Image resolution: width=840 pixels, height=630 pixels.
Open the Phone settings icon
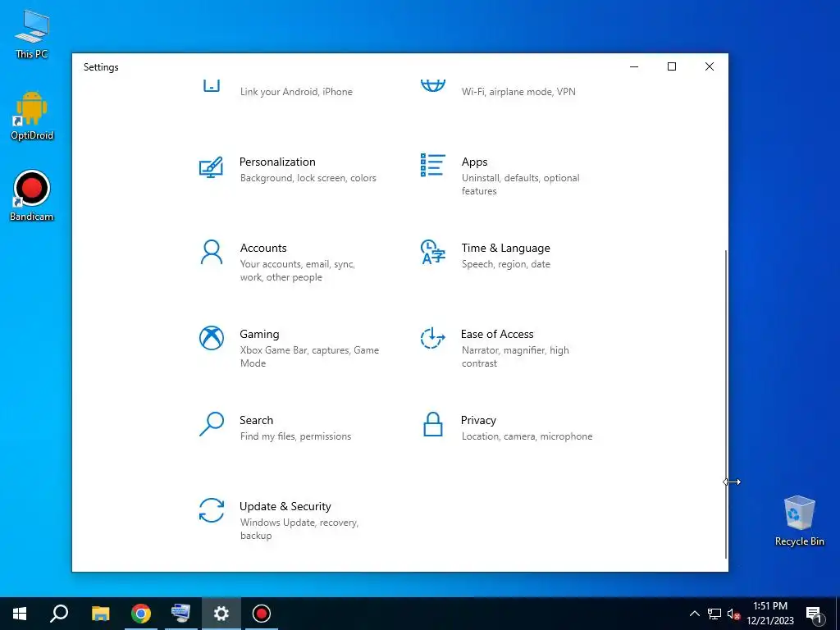click(212, 85)
